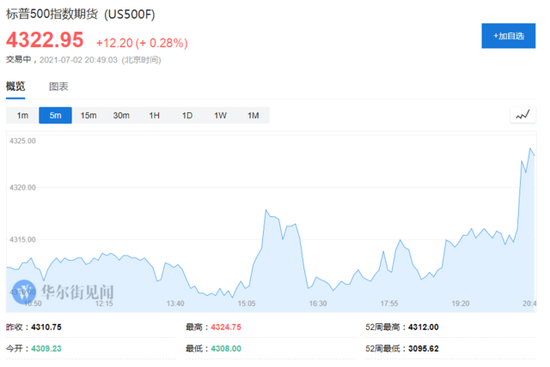
Task: Click the 最低 value 4308.00
Action: click(x=226, y=348)
